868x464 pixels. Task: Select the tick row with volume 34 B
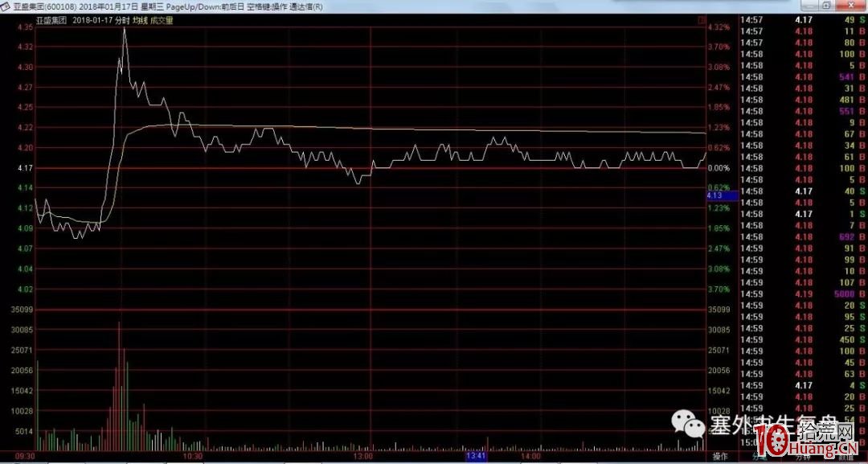pyautogui.click(x=803, y=146)
